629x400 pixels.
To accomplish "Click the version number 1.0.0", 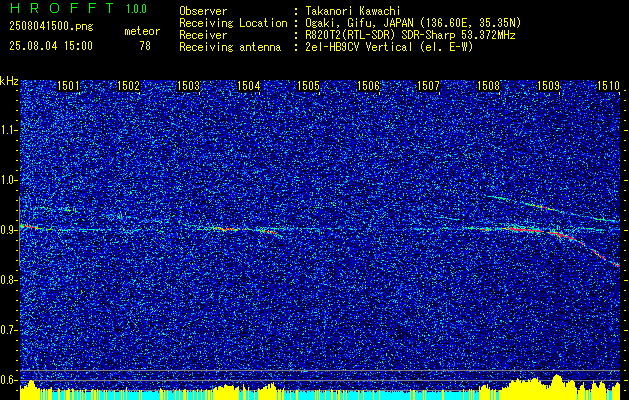I will [x=136, y=9].
